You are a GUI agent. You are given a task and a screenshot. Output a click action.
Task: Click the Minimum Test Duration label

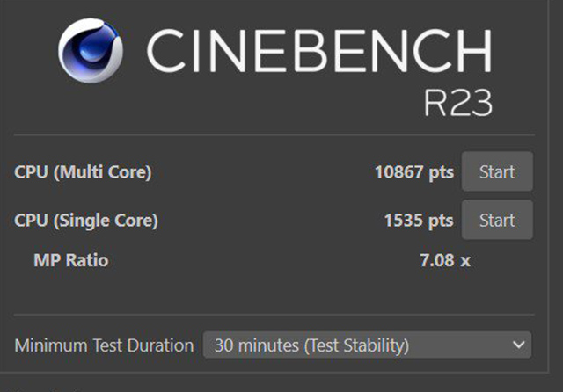coord(104,345)
